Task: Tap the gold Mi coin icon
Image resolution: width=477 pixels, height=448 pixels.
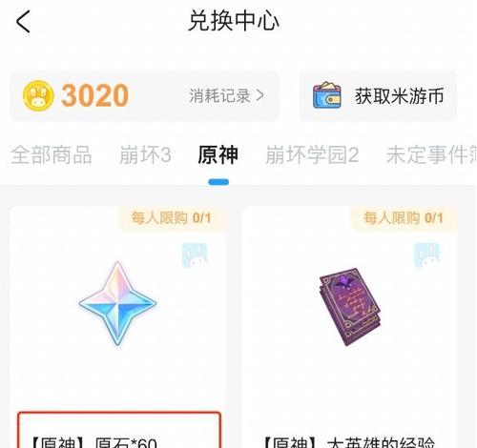Action: point(38,95)
